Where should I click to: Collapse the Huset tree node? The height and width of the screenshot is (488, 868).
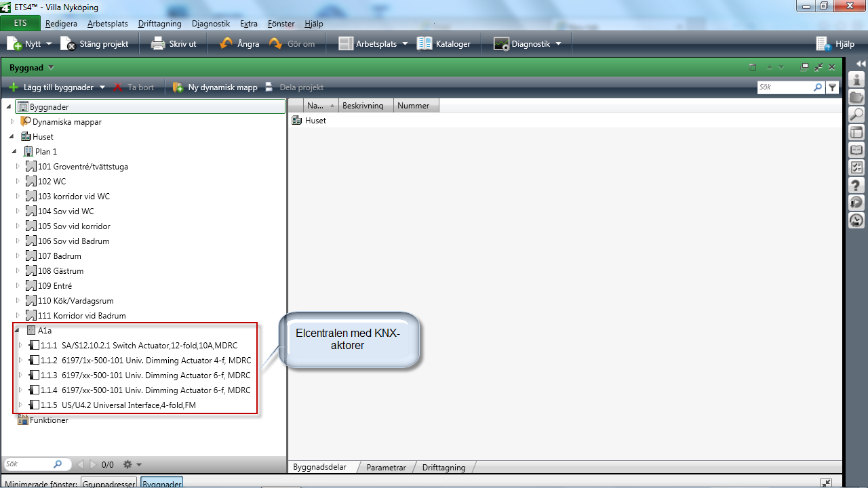[12, 137]
